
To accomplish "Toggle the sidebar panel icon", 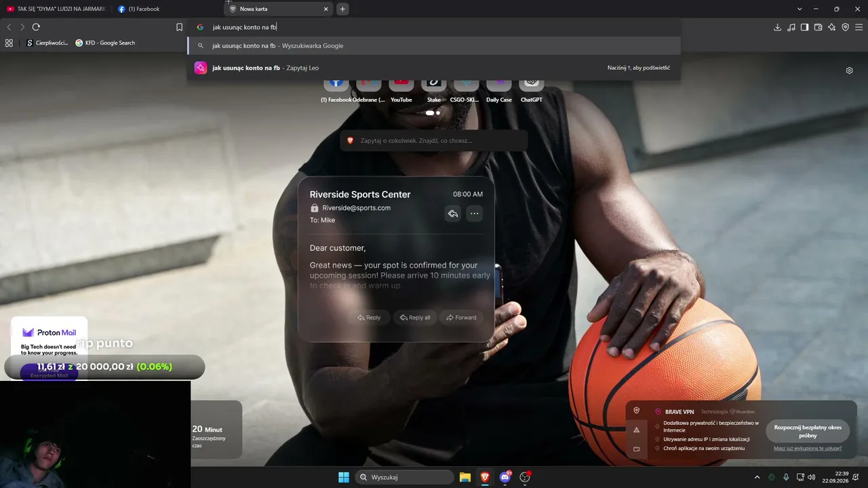I will click(x=804, y=27).
